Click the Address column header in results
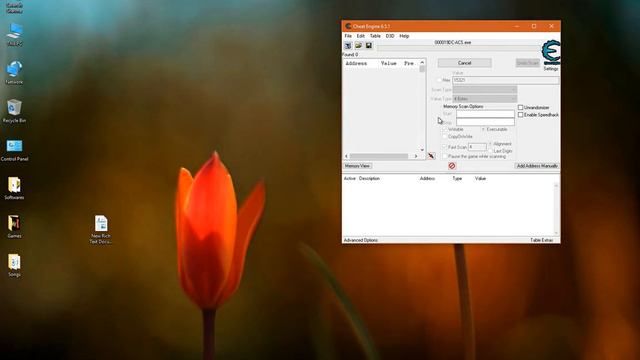This screenshot has width=640, height=360. [356, 63]
